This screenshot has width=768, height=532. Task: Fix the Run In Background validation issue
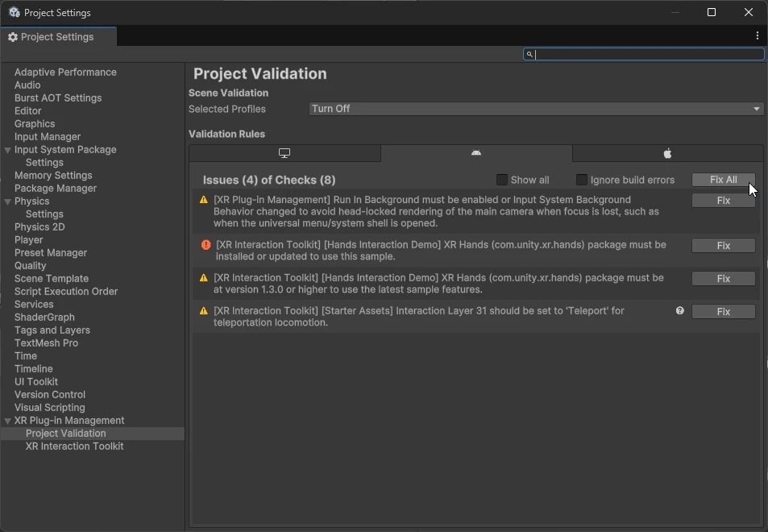tap(723, 200)
